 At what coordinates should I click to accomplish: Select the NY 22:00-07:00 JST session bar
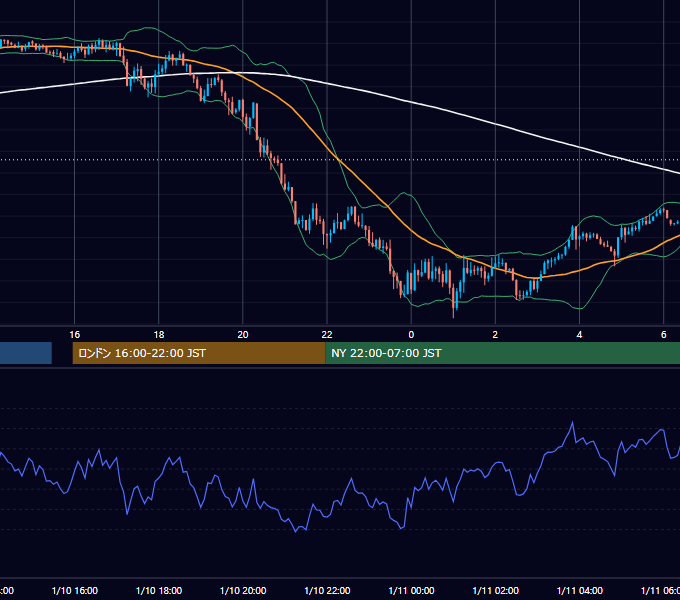[x=502, y=353]
